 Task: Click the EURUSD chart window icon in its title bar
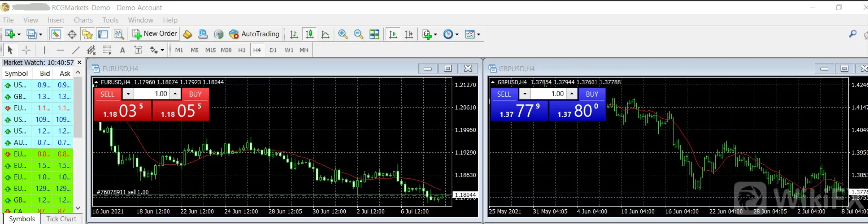tap(96, 68)
